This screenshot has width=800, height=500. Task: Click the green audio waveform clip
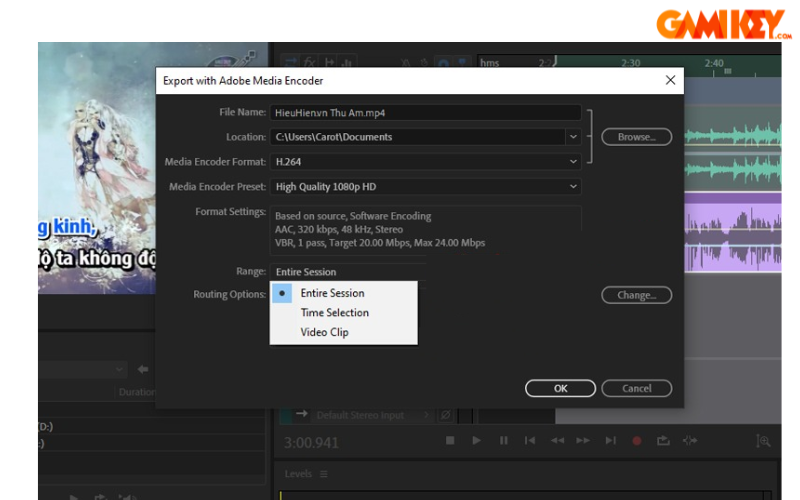tap(733, 149)
